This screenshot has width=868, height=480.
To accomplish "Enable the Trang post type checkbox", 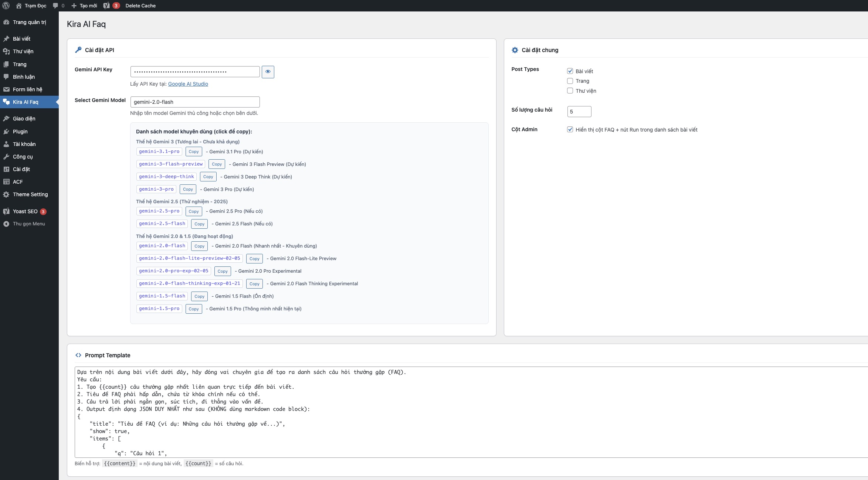I will (570, 81).
